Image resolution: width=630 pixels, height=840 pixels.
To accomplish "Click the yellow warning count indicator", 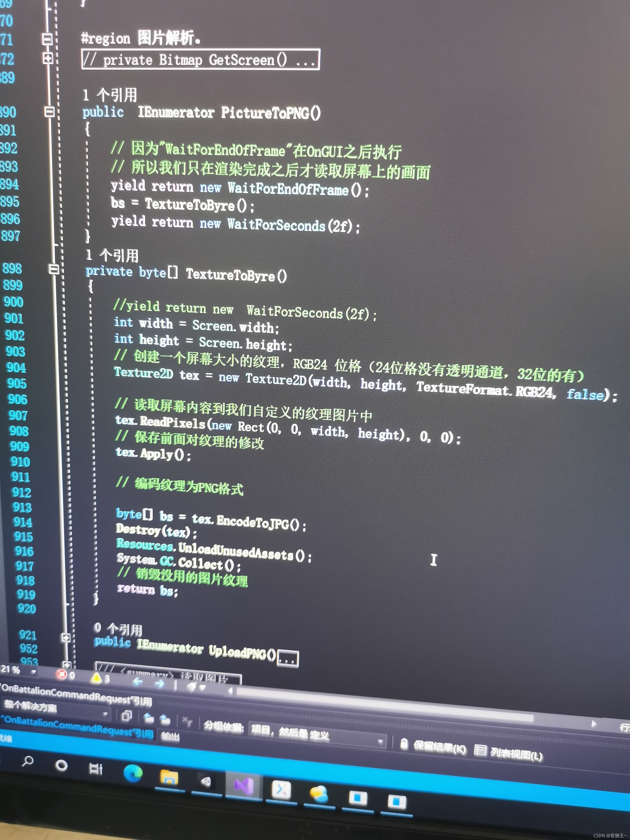I will point(101,677).
